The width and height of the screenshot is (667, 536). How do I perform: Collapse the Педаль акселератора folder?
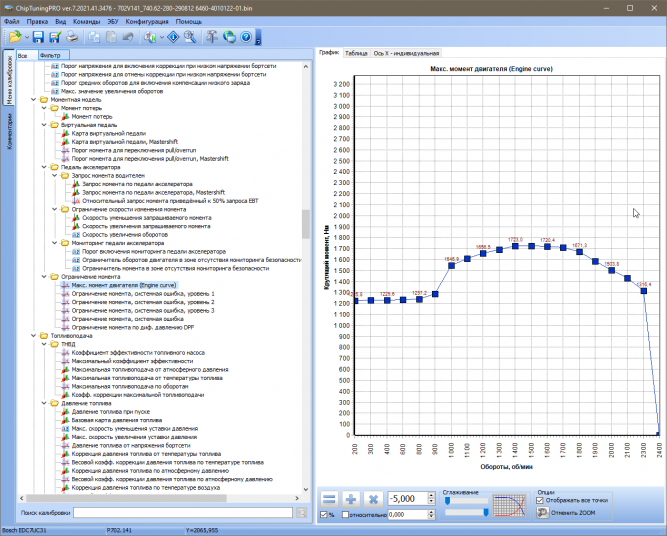44,167
